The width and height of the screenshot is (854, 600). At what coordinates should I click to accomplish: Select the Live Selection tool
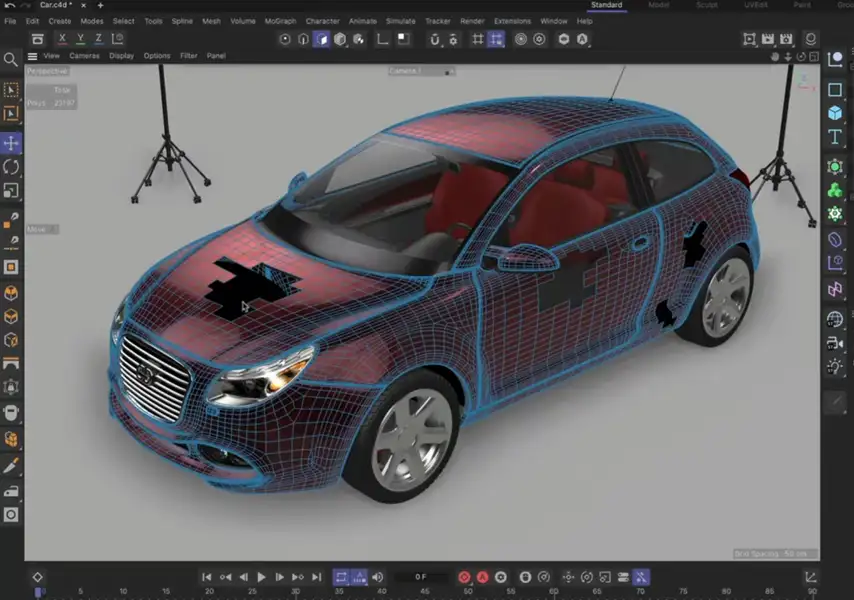(12, 90)
